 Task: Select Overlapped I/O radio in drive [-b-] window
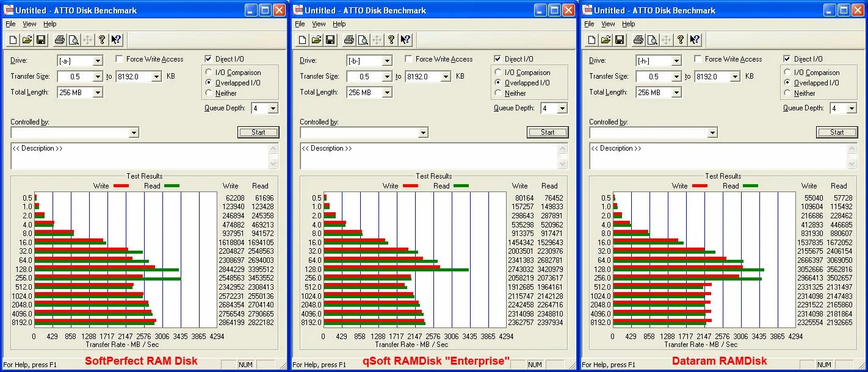(499, 82)
